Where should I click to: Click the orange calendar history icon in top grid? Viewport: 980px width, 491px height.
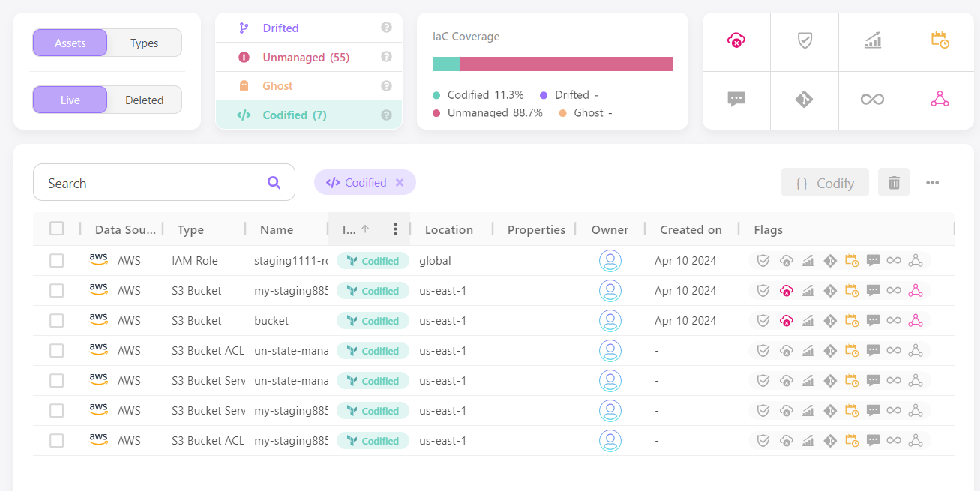point(940,40)
